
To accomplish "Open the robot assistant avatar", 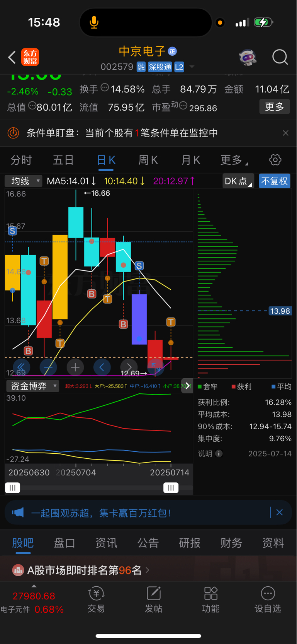I will point(248,57).
